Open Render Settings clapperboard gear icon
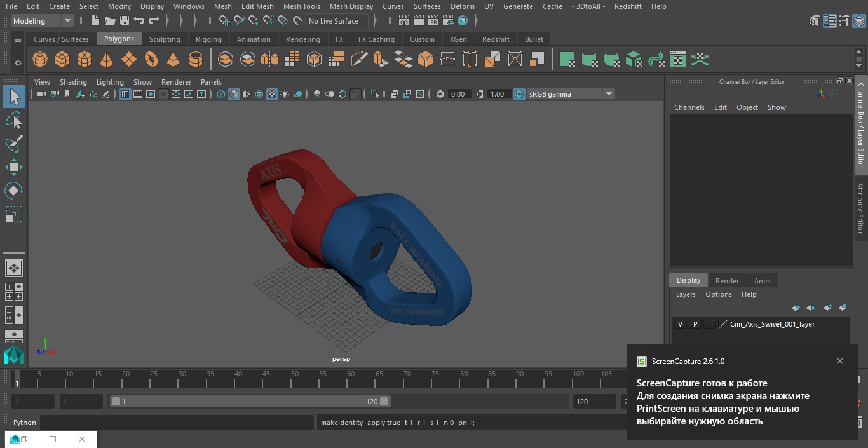The height and width of the screenshot is (448, 868). point(448,21)
